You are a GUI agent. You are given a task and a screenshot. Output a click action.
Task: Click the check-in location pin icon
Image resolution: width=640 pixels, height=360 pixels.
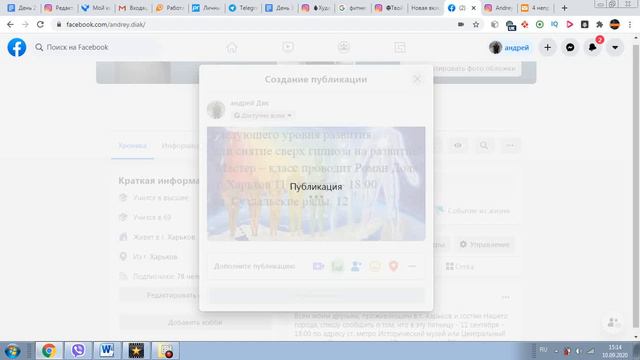pos(393,266)
